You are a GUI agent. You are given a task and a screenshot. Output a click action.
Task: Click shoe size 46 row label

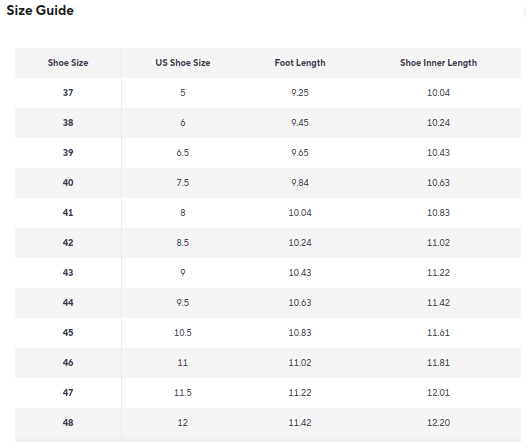click(68, 363)
